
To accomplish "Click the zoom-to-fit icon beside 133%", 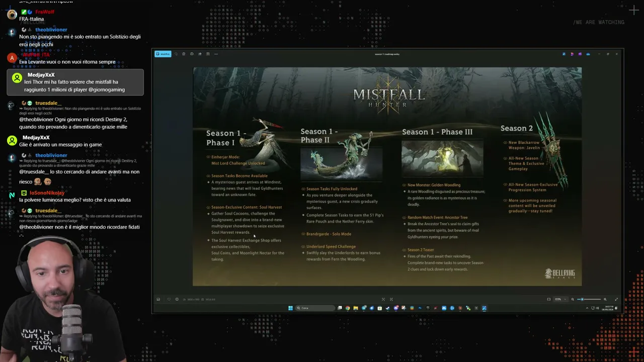I will pos(548,299).
